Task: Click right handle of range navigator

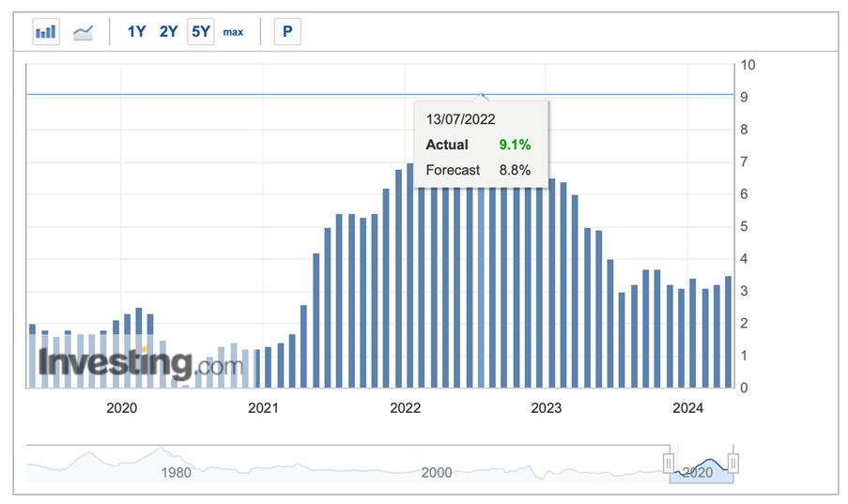Action: click(733, 464)
